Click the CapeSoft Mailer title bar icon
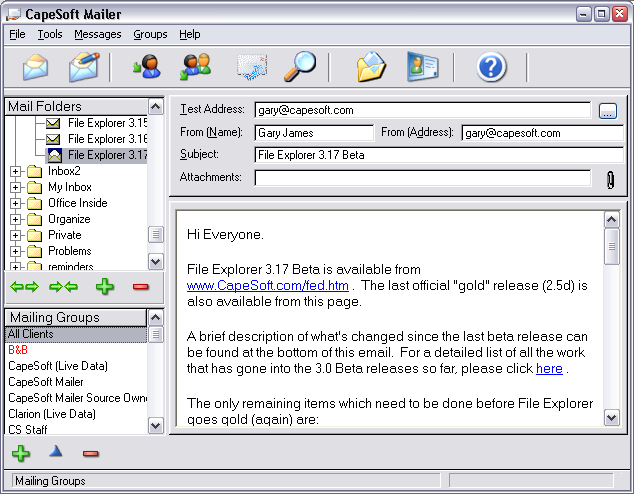This screenshot has height=494, width=635. (13, 14)
